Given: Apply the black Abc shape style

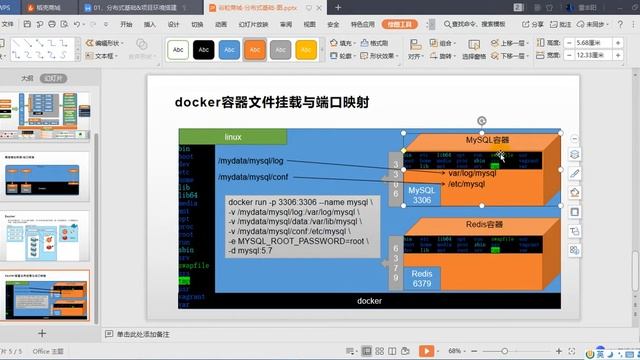Looking at the screenshot, I should (204, 50).
